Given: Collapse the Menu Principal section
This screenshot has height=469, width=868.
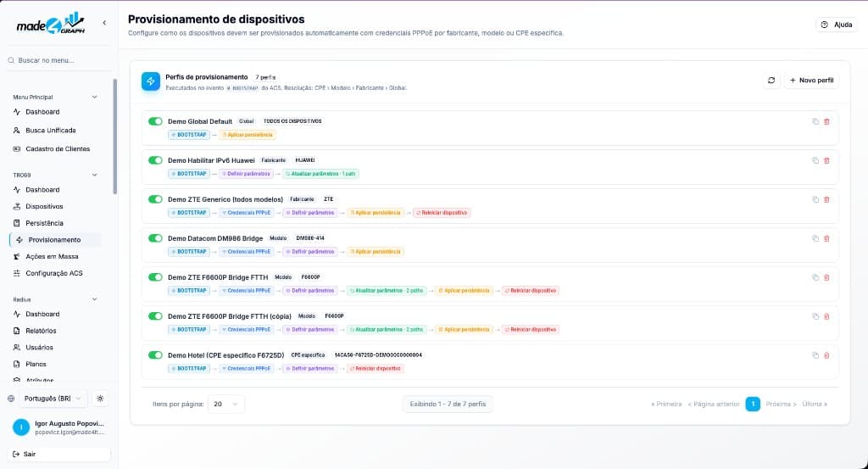Looking at the screenshot, I should 94,97.
